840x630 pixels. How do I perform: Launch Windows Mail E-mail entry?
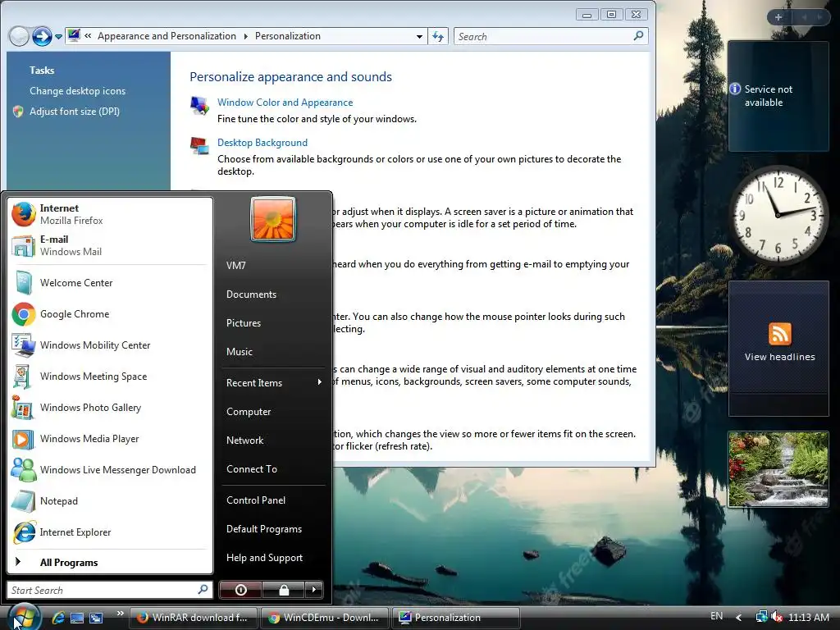pos(110,245)
